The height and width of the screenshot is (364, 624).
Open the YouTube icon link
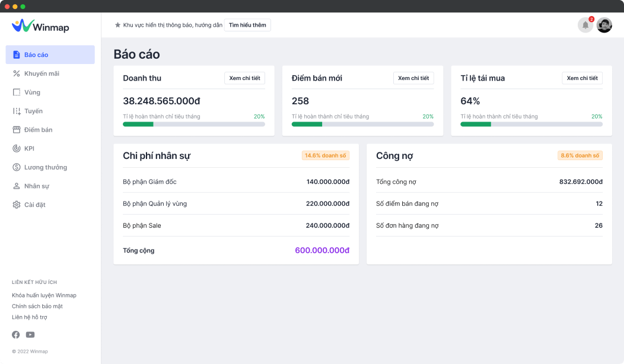pyautogui.click(x=30, y=335)
